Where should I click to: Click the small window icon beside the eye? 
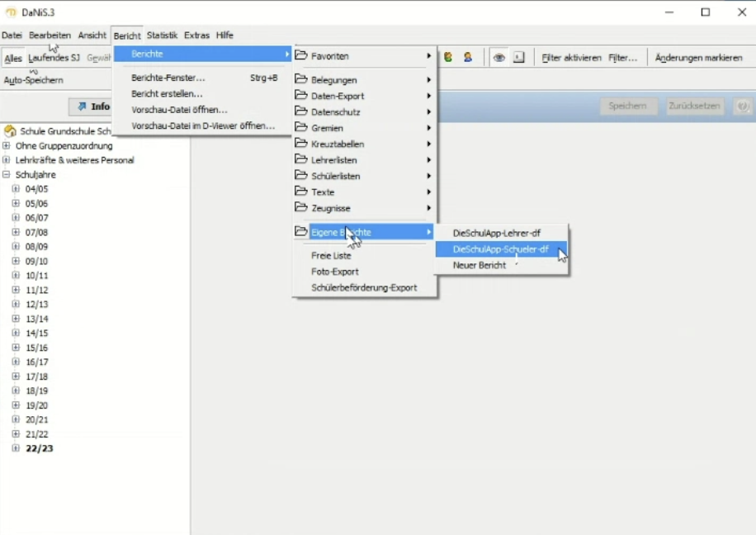coord(518,58)
